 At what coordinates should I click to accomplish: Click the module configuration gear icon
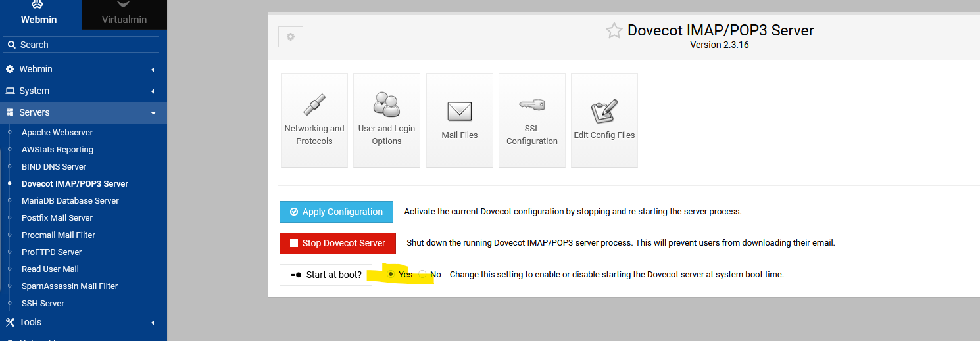click(291, 37)
